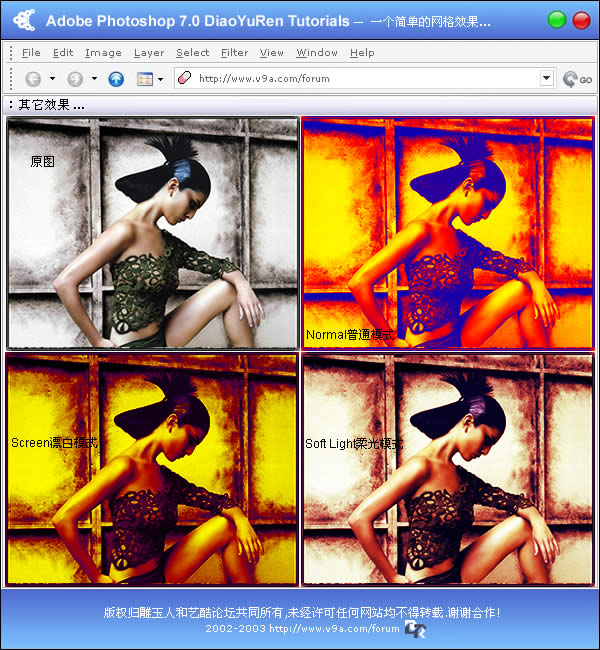Open the Select menu
The height and width of the screenshot is (650, 600).
coord(192,53)
